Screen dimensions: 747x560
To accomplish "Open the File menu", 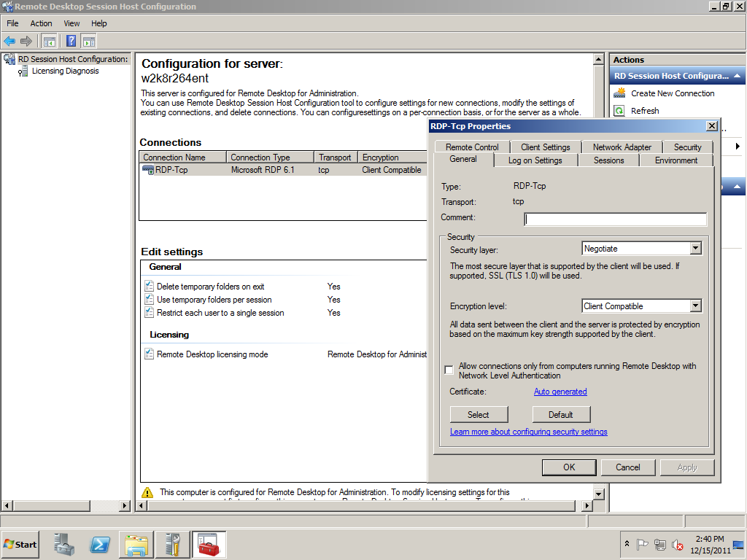I will [x=12, y=23].
